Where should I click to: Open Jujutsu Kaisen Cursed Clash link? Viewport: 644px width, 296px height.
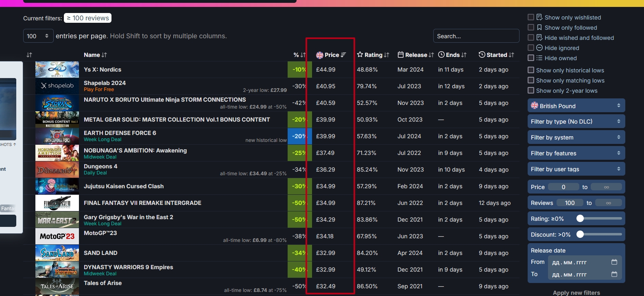click(x=124, y=186)
